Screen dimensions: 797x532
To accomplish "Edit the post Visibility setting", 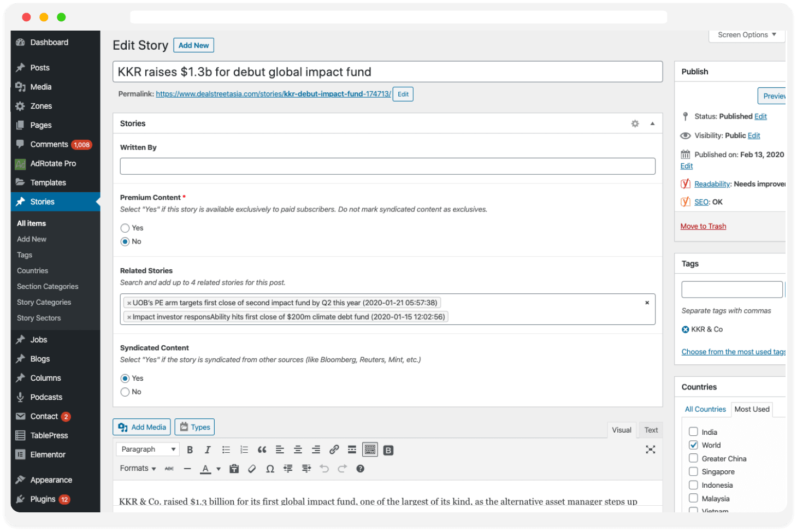I will [754, 135].
